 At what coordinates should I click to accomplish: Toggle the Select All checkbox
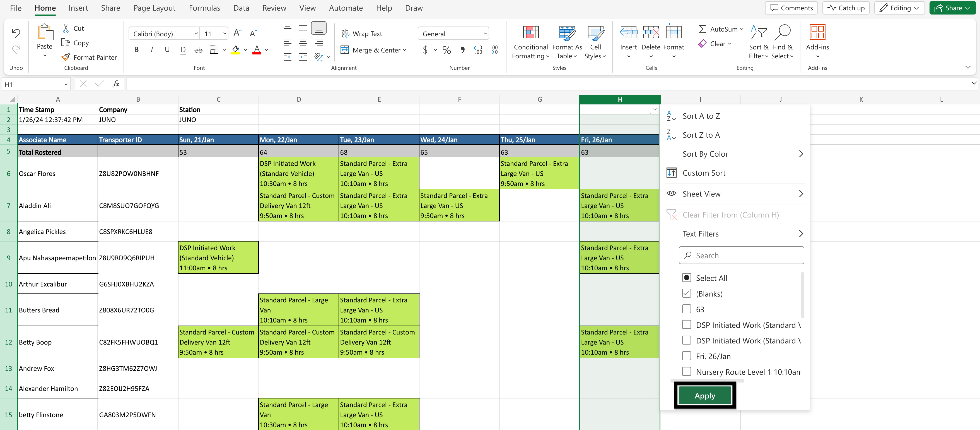coord(686,278)
